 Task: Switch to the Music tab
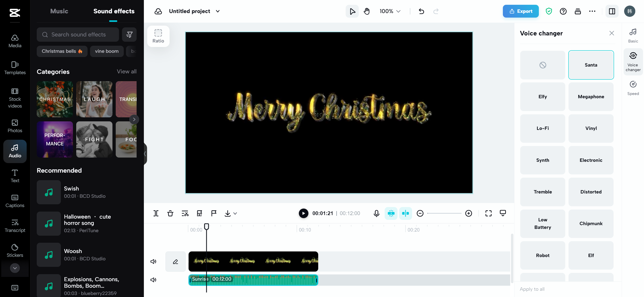point(59,11)
